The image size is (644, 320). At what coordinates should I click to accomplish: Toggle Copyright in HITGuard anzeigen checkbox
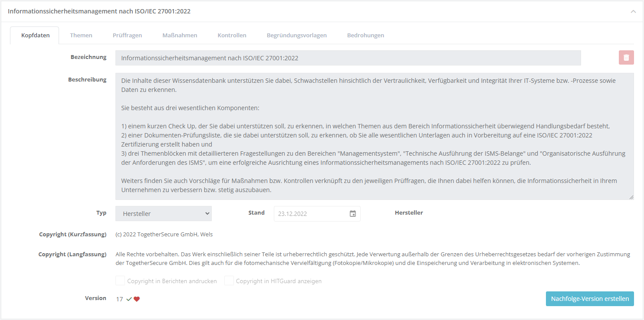pos(229,281)
